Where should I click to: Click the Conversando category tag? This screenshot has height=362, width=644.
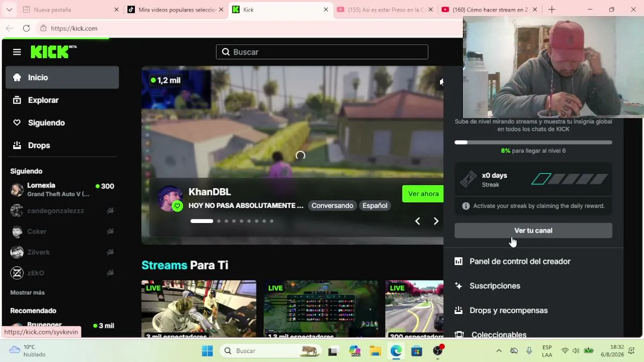[332, 206]
